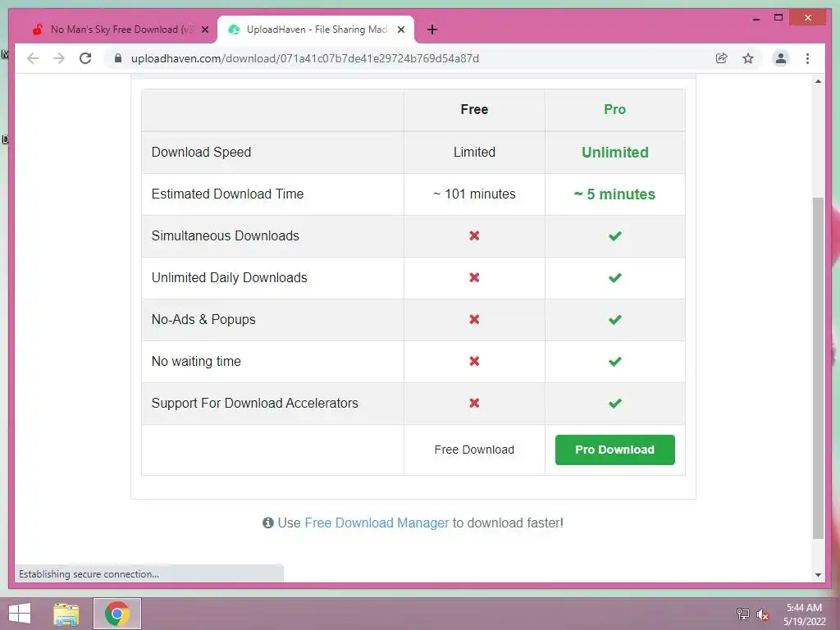
Task: Click the green check for Unlimited Daily Downloads
Action: 615,277
